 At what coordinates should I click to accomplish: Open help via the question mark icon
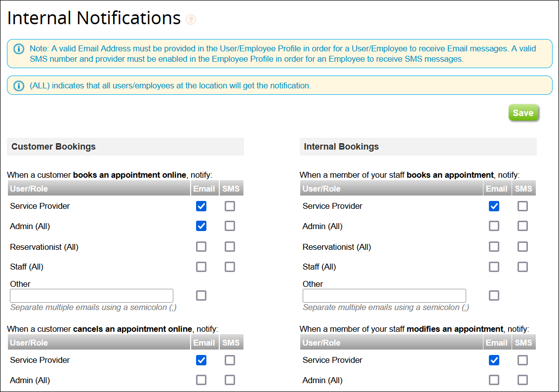[x=191, y=19]
